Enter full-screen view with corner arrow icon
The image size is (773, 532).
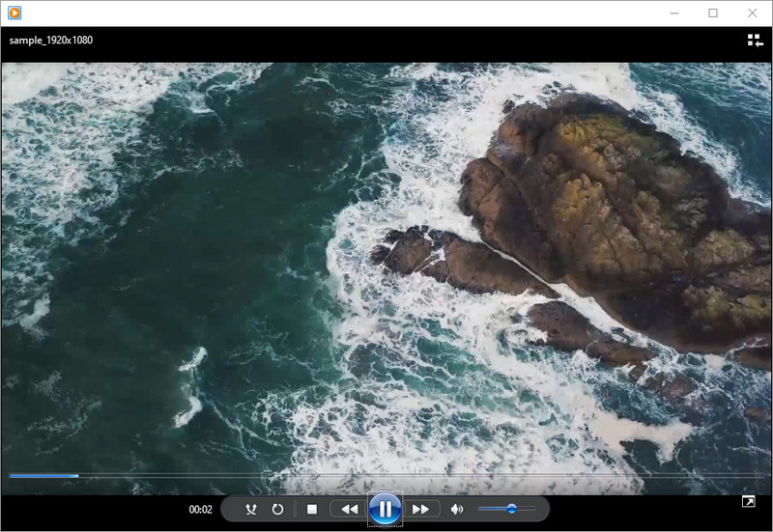(748, 502)
